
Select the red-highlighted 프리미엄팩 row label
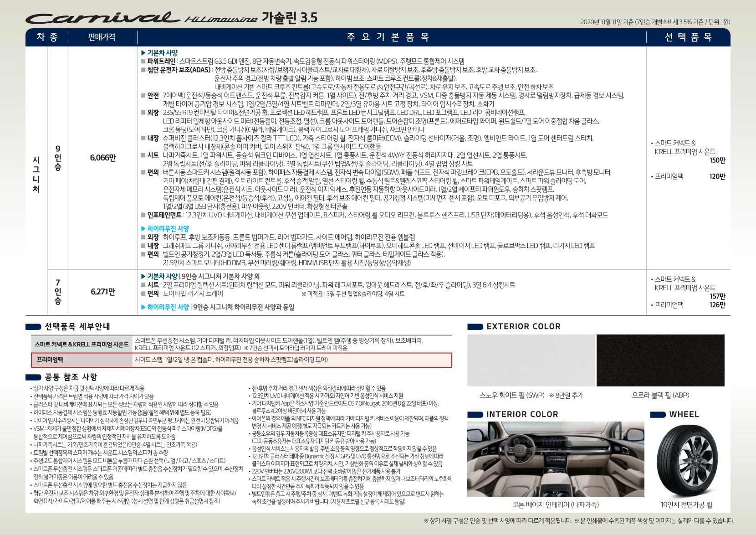click(x=50, y=360)
